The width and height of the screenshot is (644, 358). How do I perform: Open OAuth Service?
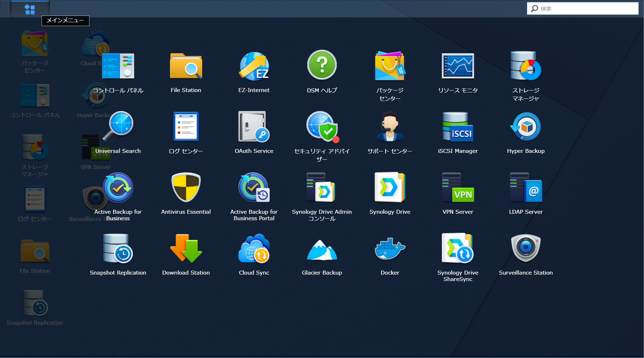point(254,133)
